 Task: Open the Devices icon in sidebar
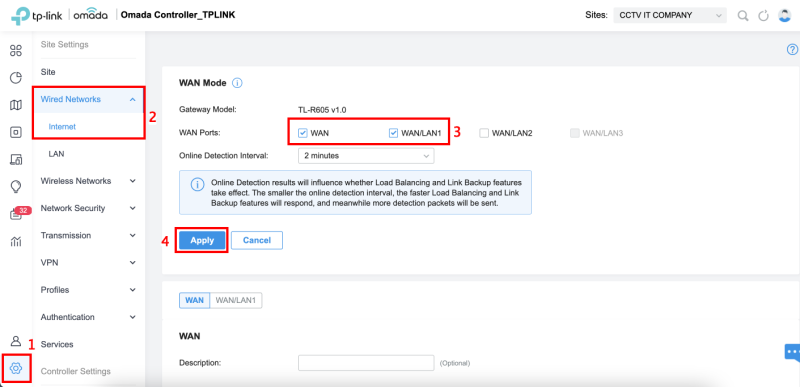[16, 133]
